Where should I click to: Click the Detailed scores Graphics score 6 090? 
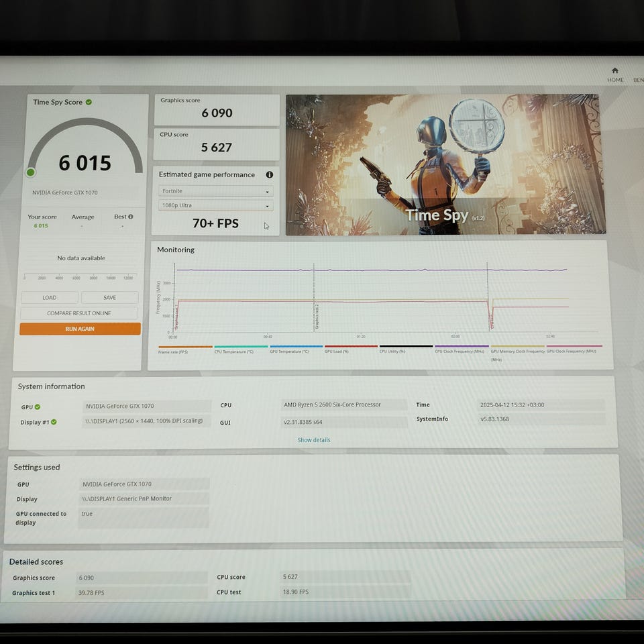pos(142,578)
